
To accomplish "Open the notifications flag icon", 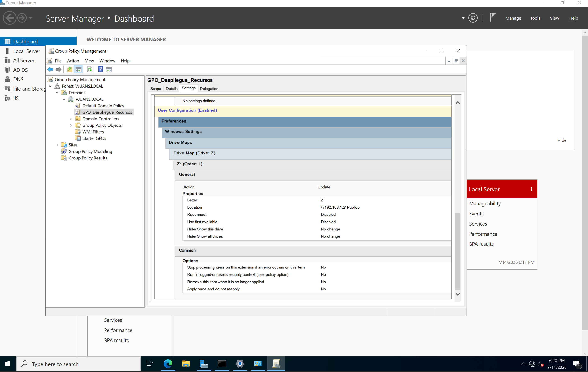I will tap(493, 18).
